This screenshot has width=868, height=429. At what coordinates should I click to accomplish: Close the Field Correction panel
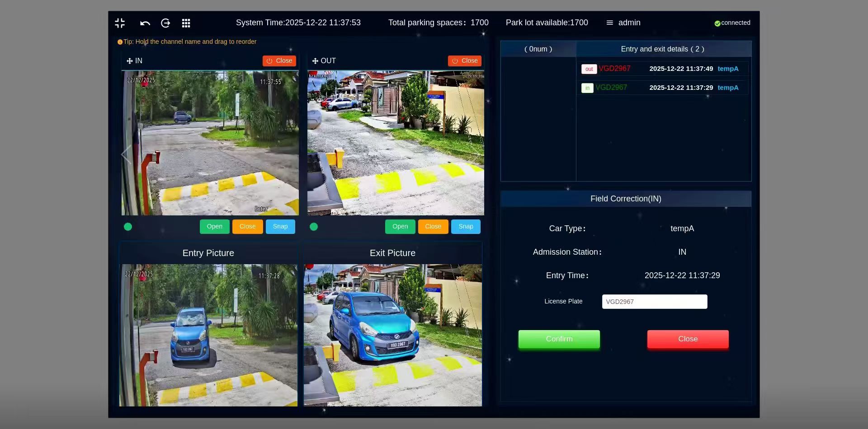click(x=688, y=339)
